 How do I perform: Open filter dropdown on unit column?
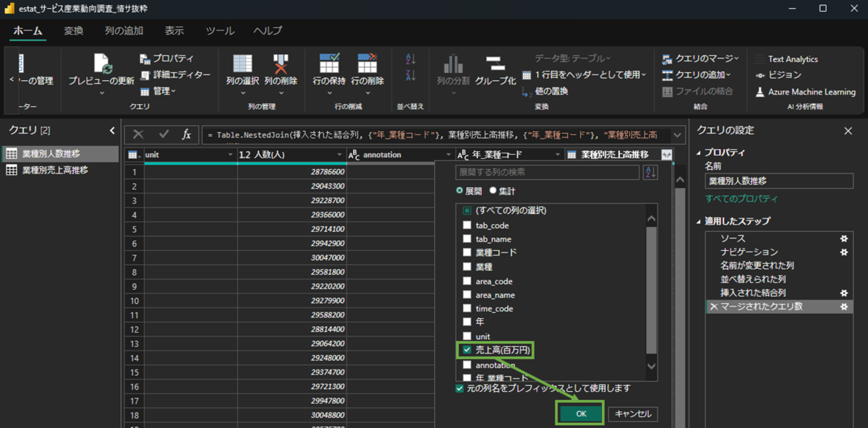point(229,155)
